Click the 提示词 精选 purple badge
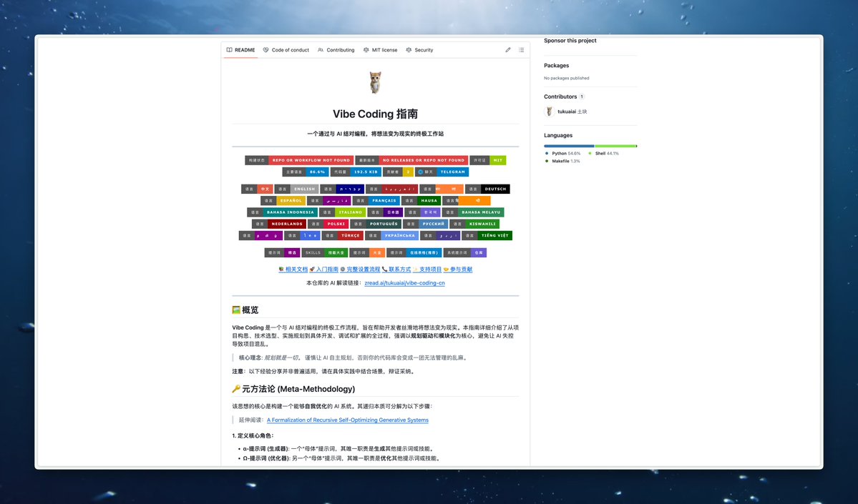The width and height of the screenshot is (858, 504). point(283,252)
